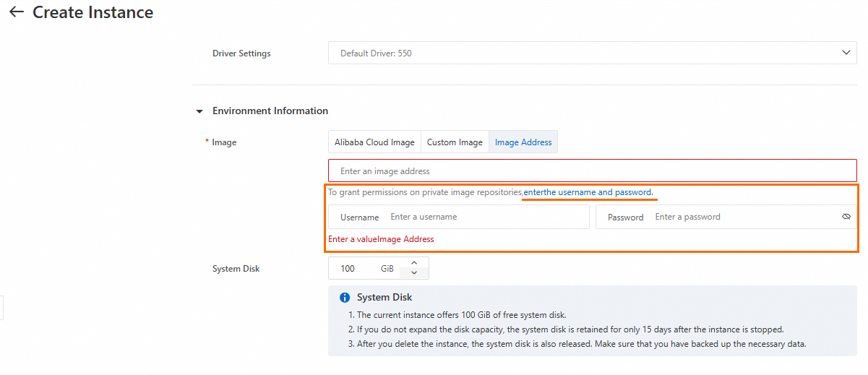Click the 'enter the username and password' link
The height and width of the screenshot is (375, 868).
pyautogui.click(x=588, y=193)
